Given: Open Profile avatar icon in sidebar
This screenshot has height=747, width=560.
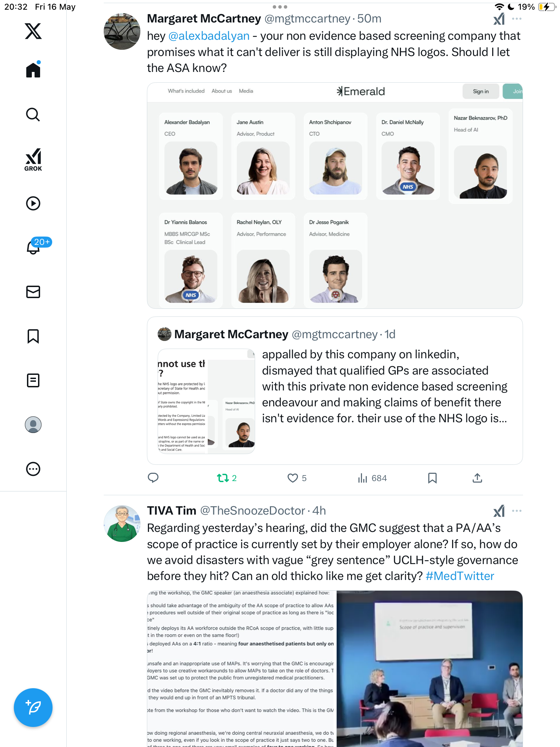Looking at the screenshot, I should tap(33, 425).
